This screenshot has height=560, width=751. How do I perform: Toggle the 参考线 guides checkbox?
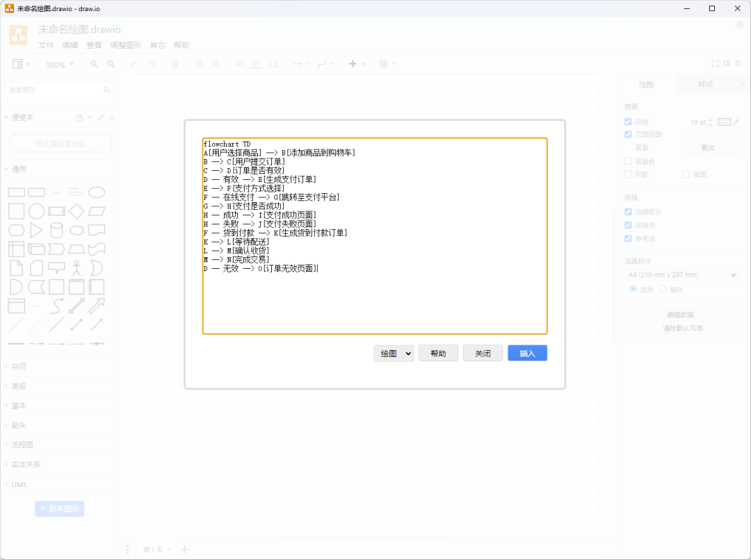click(x=628, y=238)
